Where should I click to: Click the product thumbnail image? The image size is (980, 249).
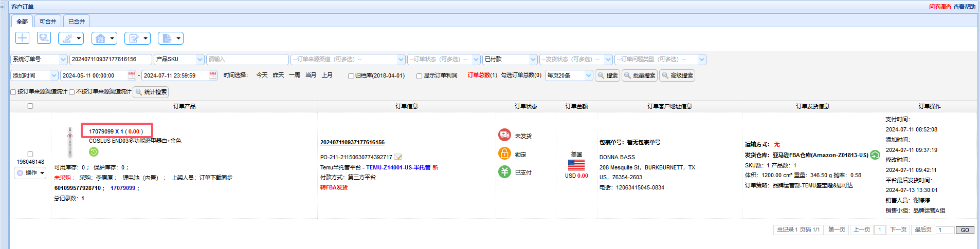(x=70, y=143)
